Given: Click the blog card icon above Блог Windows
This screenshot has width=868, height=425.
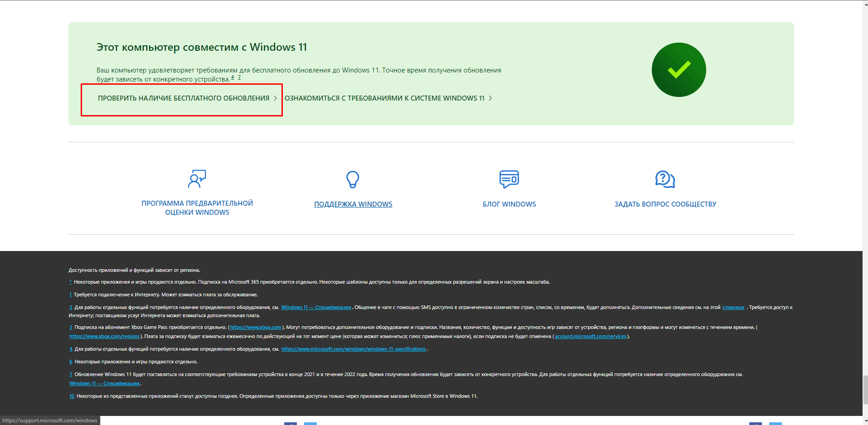Looking at the screenshot, I should point(509,179).
